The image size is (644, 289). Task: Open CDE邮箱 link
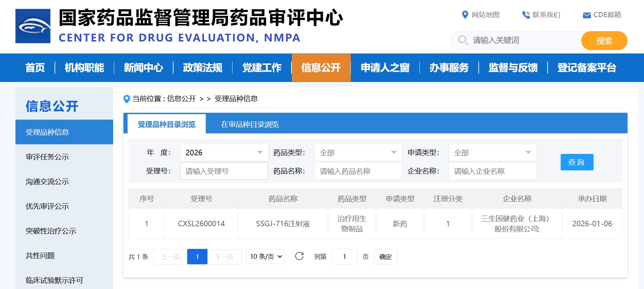point(607,15)
